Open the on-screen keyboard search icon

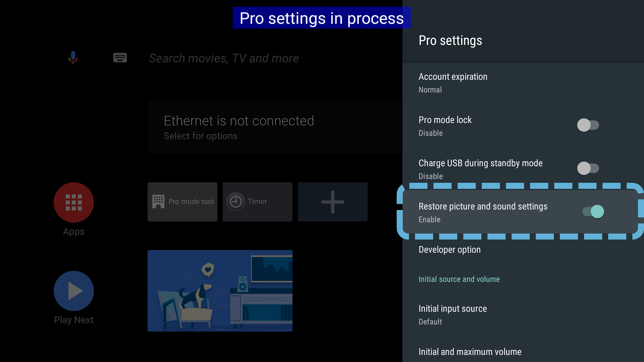(120, 58)
